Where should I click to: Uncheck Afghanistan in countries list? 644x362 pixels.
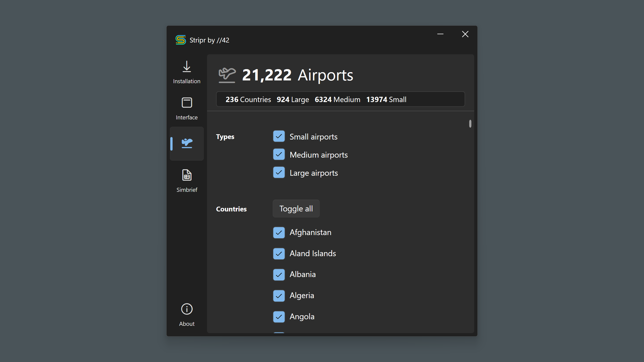(x=279, y=233)
